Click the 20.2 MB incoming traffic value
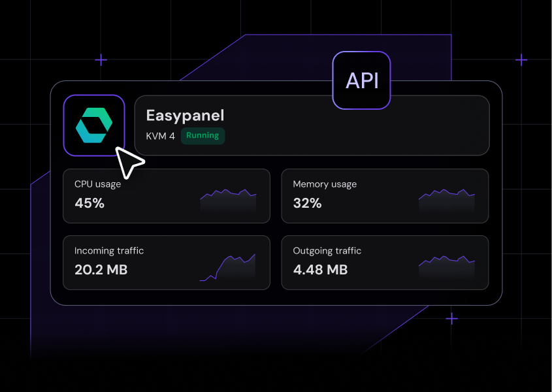The width and height of the screenshot is (552, 392). (x=101, y=270)
